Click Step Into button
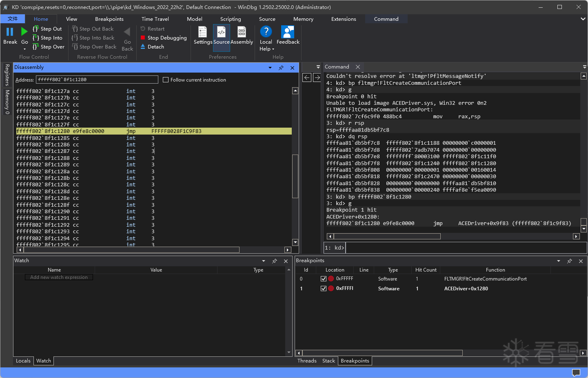This screenshot has width=588, height=378. click(x=48, y=38)
